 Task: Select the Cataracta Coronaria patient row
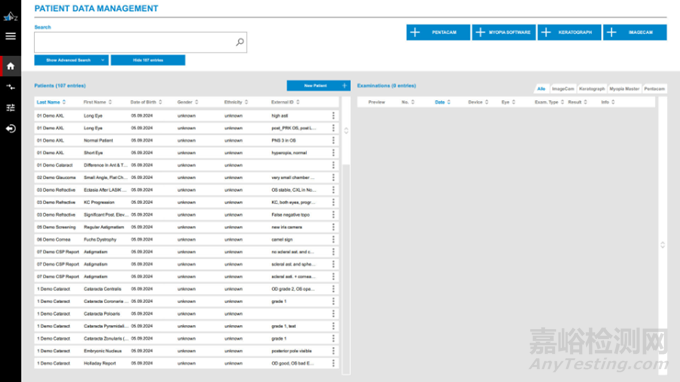(x=186, y=301)
